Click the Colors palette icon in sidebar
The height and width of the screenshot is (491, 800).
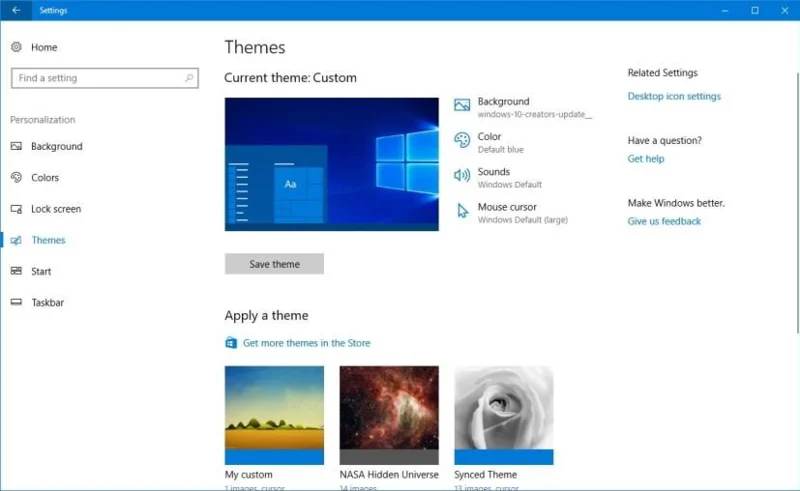[16, 177]
